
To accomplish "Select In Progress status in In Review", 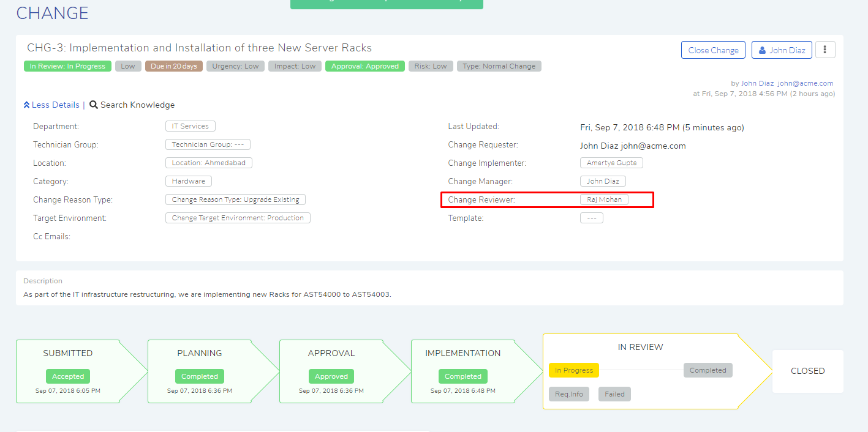I will point(574,370).
